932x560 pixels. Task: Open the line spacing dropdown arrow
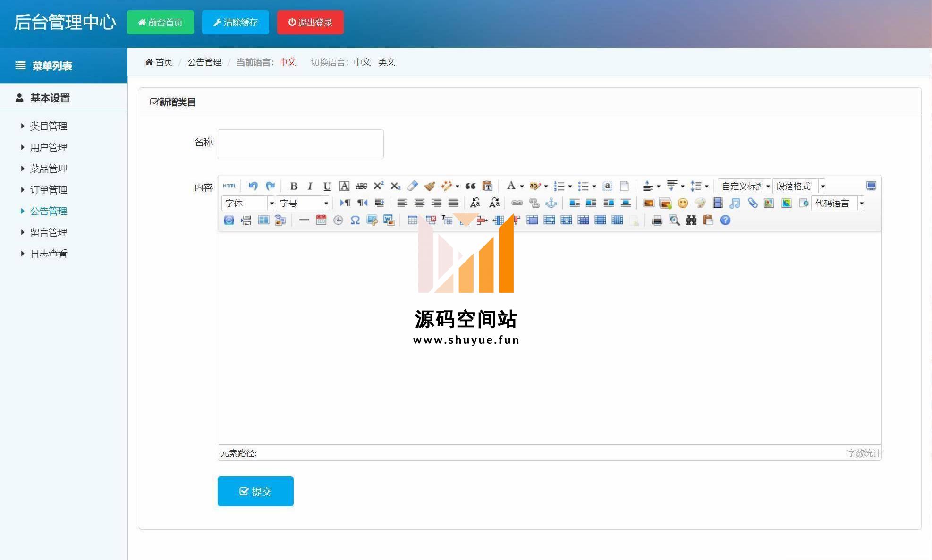(707, 187)
